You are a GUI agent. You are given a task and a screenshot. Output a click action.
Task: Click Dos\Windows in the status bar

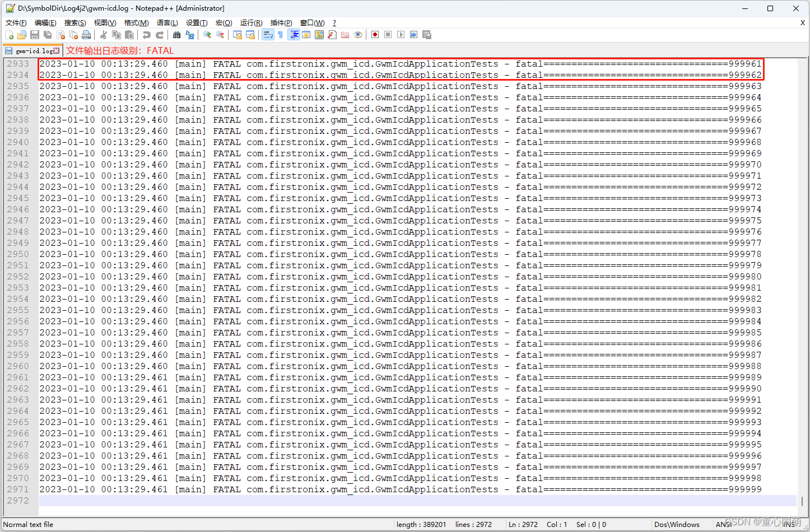tap(678, 524)
